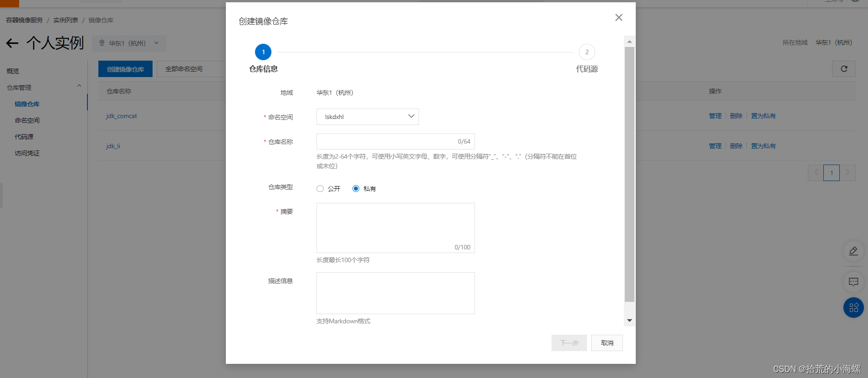The height and width of the screenshot is (378, 868).
Task: Click the dialog scrollbar up arrow
Action: [629, 41]
